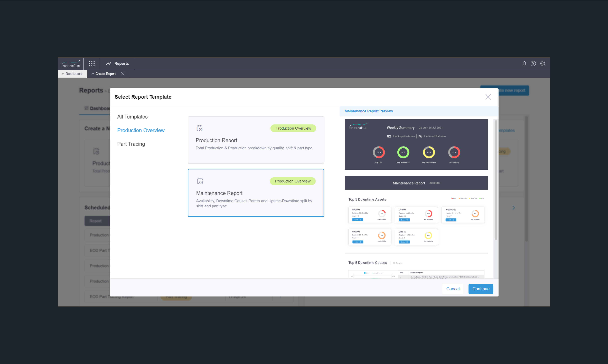The image size is (608, 364).
Task: Click Details button on OP50 Gantry card
Action: click(451, 220)
